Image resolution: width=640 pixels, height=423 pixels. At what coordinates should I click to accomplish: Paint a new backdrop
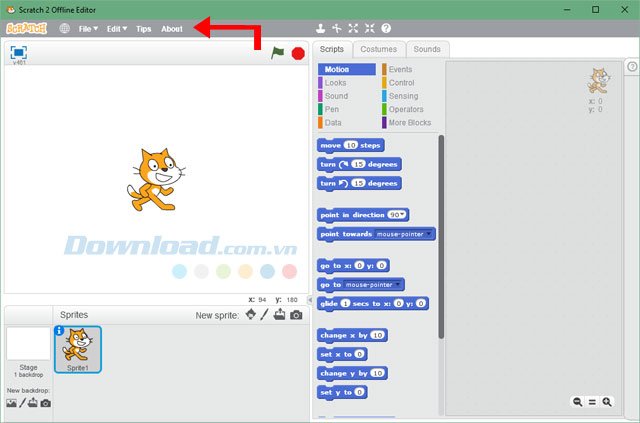pyautogui.click(x=22, y=403)
